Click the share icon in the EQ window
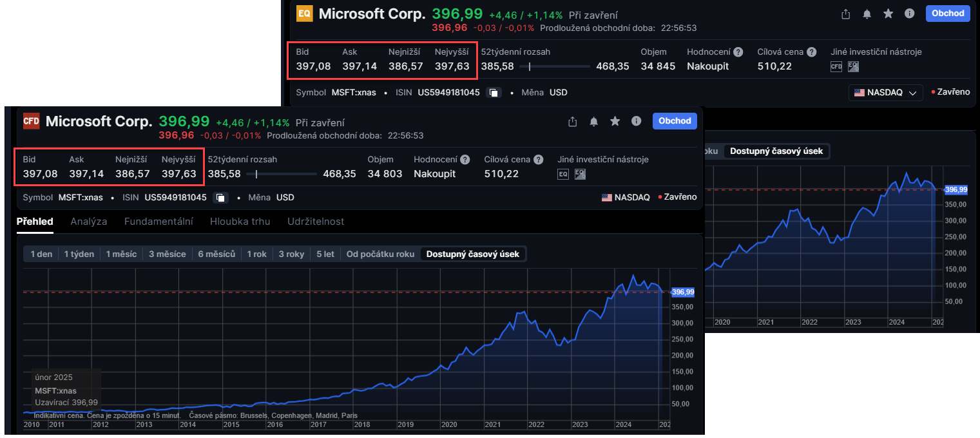This screenshot has width=980, height=438. [845, 14]
